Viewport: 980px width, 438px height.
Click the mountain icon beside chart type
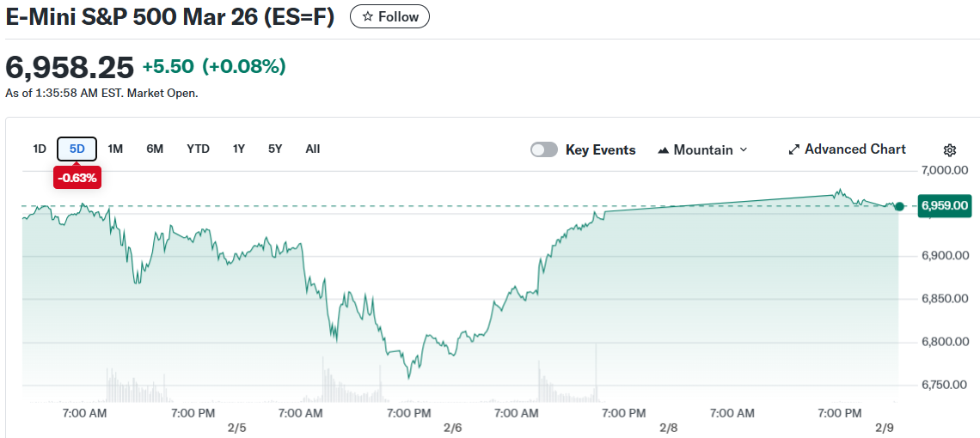click(664, 150)
